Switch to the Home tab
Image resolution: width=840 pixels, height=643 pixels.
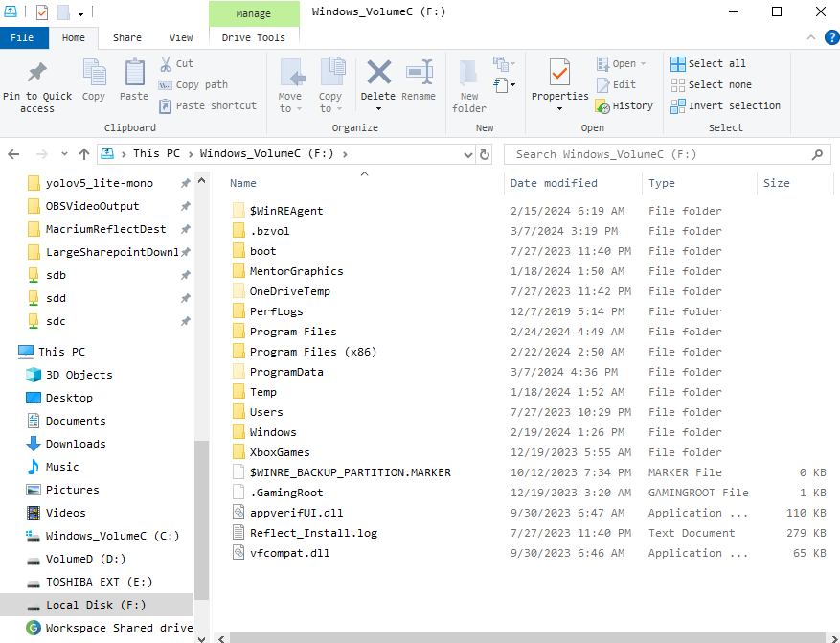[74, 37]
